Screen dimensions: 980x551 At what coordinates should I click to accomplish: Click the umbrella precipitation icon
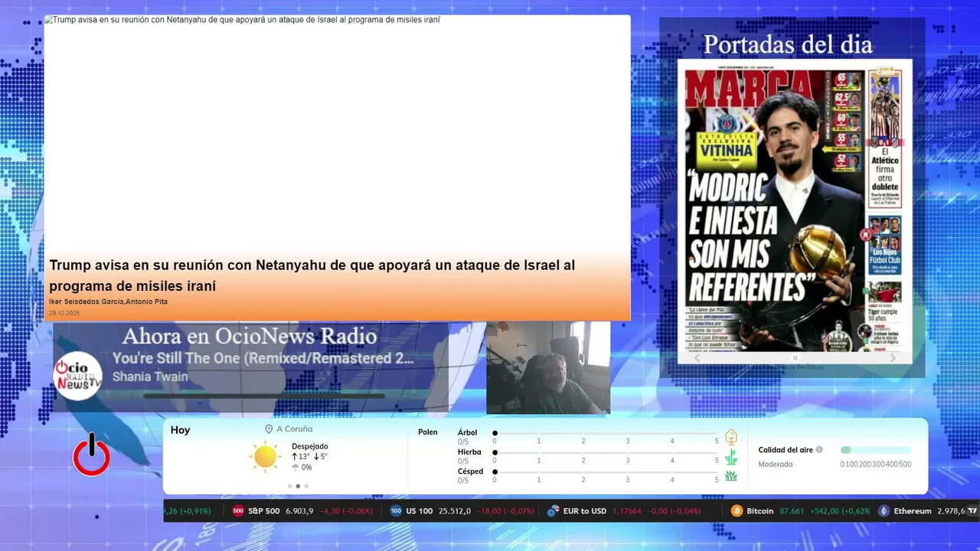click(296, 468)
